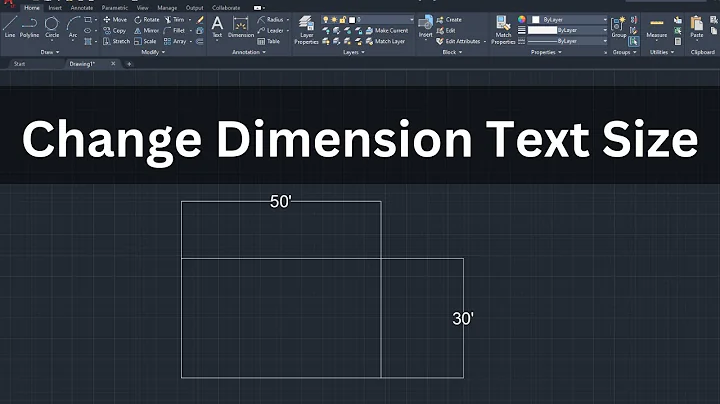The height and width of the screenshot is (404, 720).
Task: Switch to the View ribbon tab
Action: click(142, 8)
